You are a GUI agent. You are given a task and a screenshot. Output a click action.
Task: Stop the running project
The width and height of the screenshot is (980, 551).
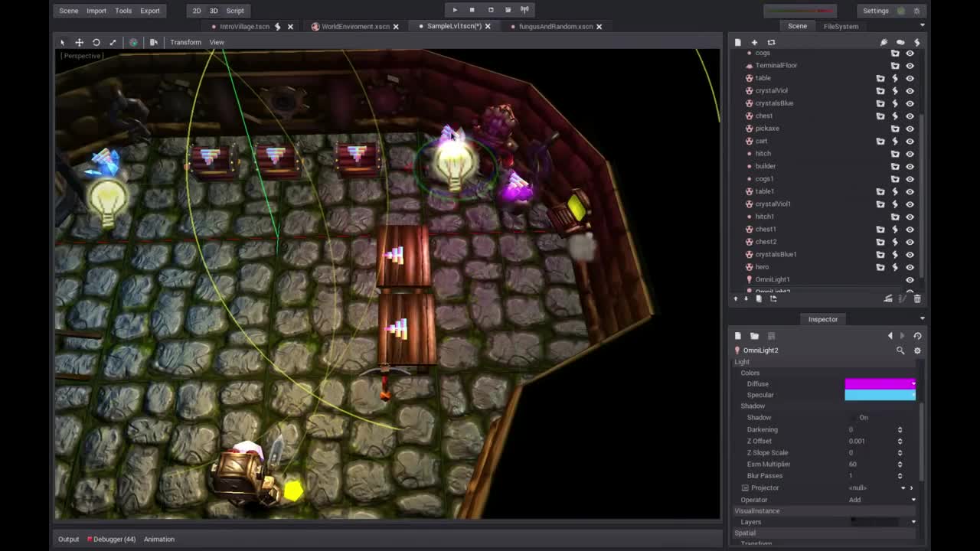click(x=472, y=10)
